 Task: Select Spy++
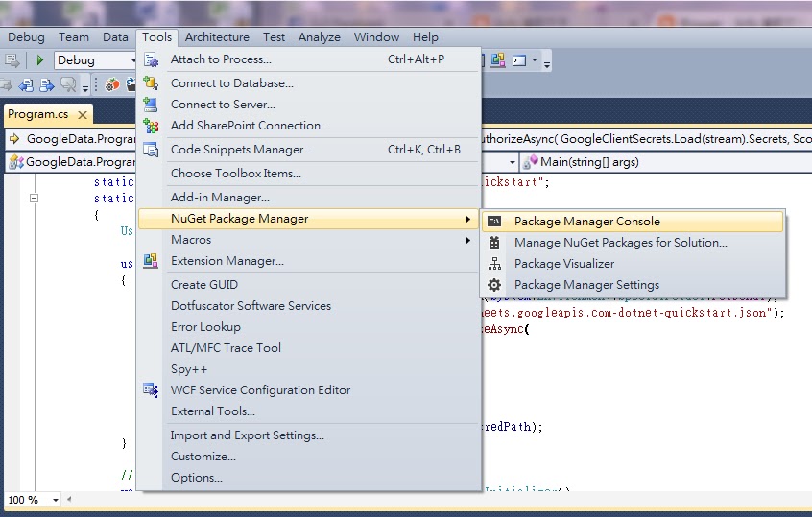(x=309, y=369)
